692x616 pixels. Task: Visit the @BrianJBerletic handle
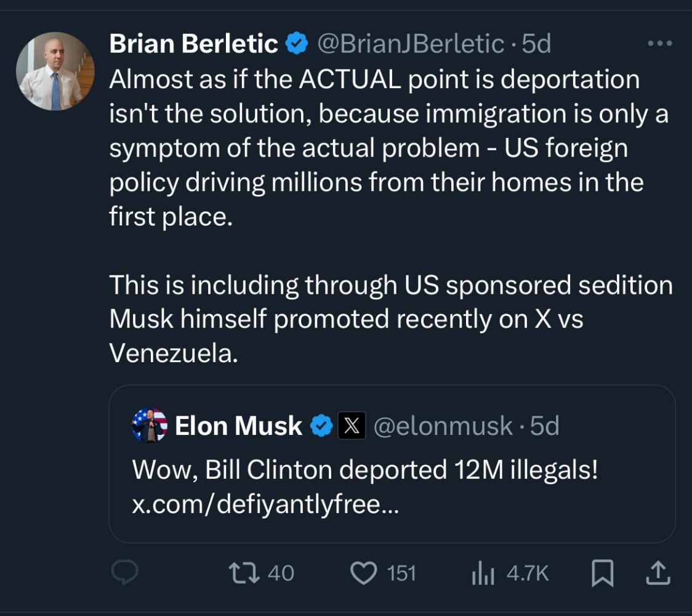(x=411, y=44)
